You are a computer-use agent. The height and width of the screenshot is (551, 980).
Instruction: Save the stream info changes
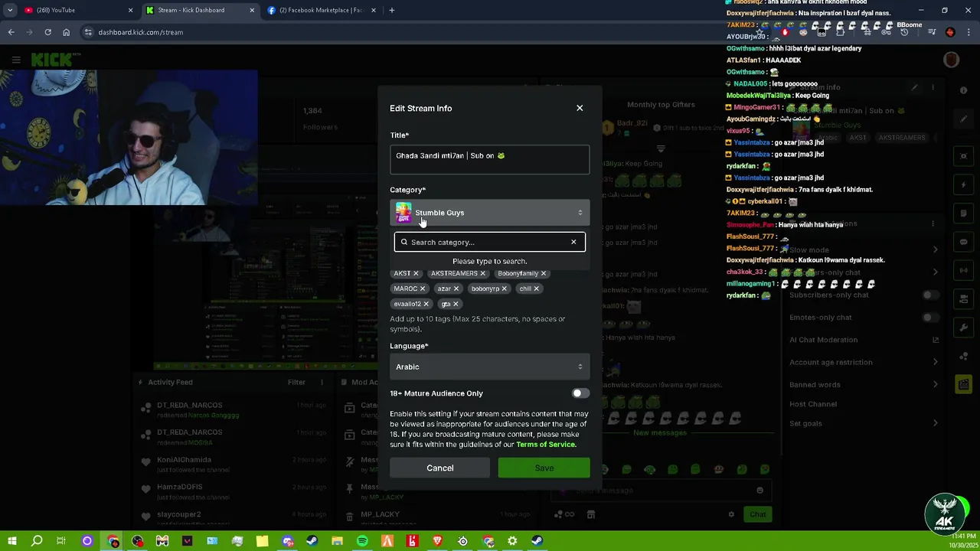click(x=544, y=468)
